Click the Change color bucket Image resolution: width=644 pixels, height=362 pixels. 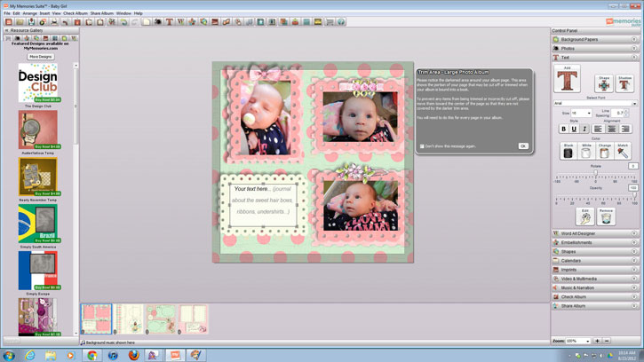(x=604, y=151)
